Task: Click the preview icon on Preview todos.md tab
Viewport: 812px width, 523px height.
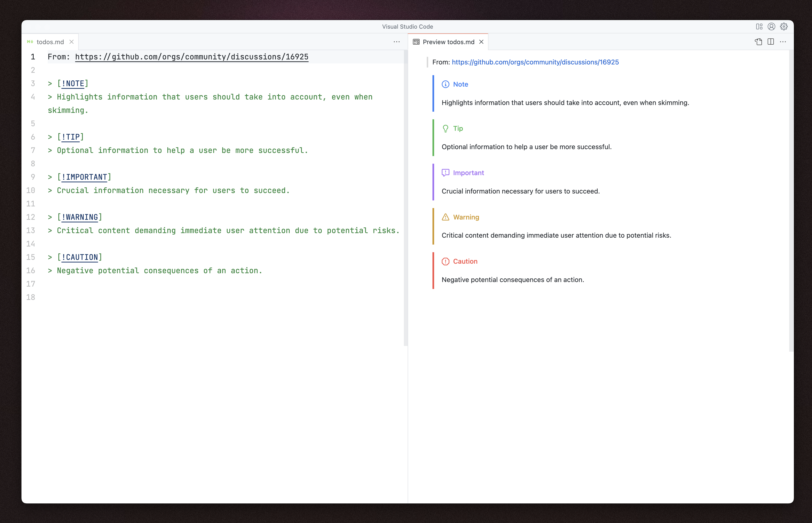Action: tap(416, 42)
